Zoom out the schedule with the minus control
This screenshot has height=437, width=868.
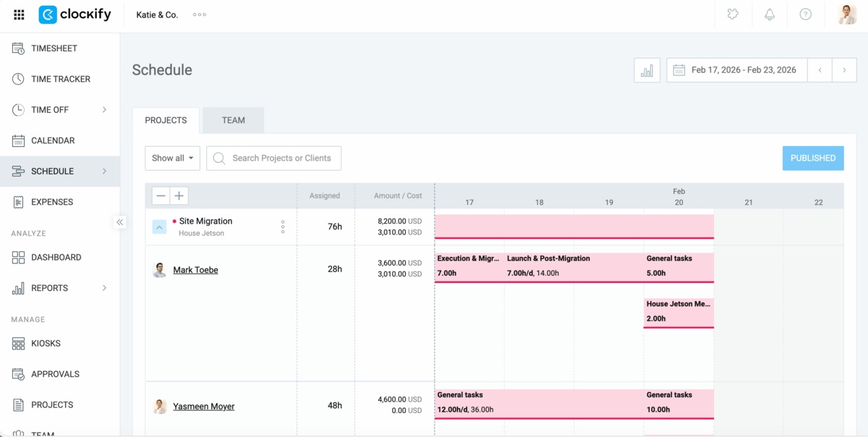tap(161, 195)
